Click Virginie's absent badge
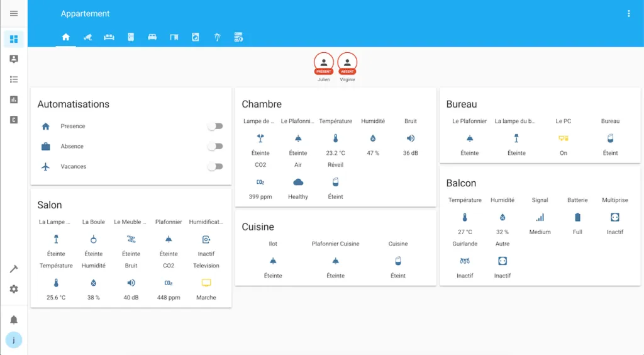The width and height of the screenshot is (644, 355). coord(347,62)
